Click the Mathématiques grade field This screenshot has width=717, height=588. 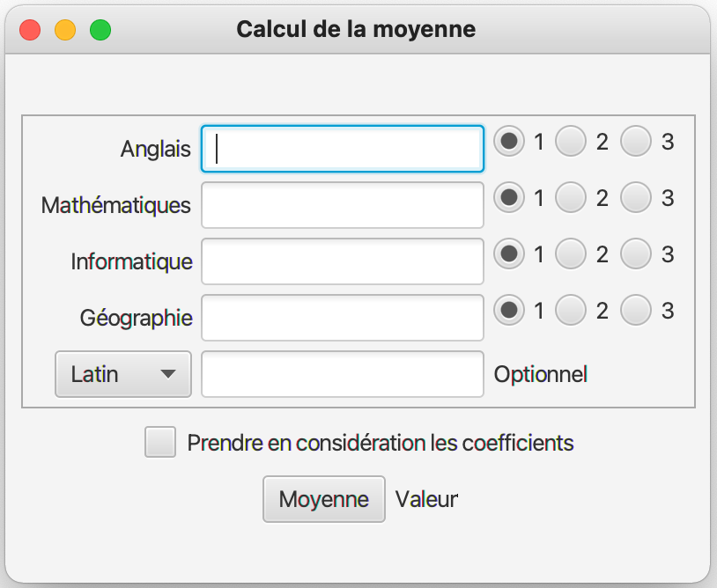(343, 205)
